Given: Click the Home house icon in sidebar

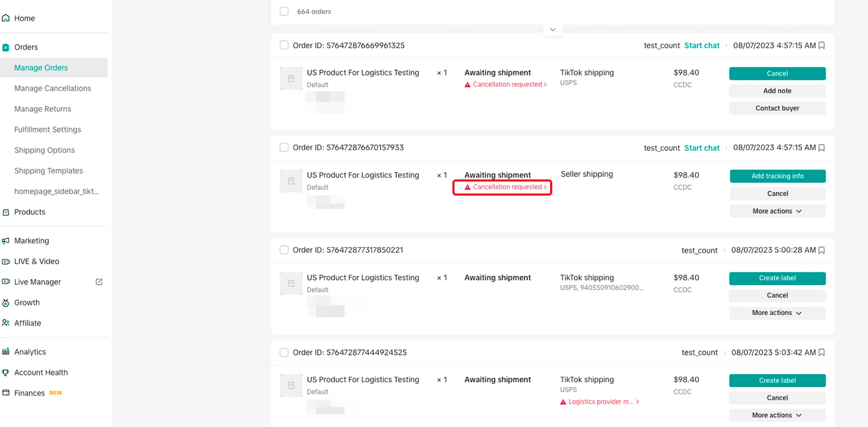Looking at the screenshot, I should [6, 18].
